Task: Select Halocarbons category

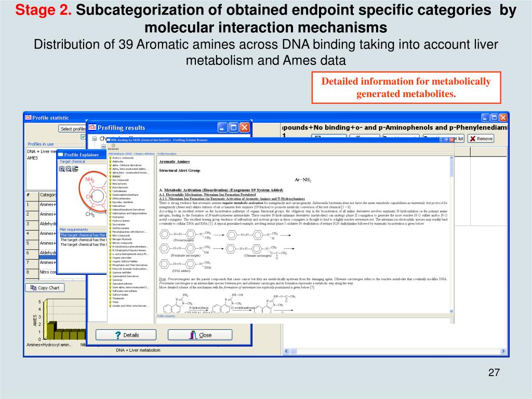Action: click(x=119, y=206)
